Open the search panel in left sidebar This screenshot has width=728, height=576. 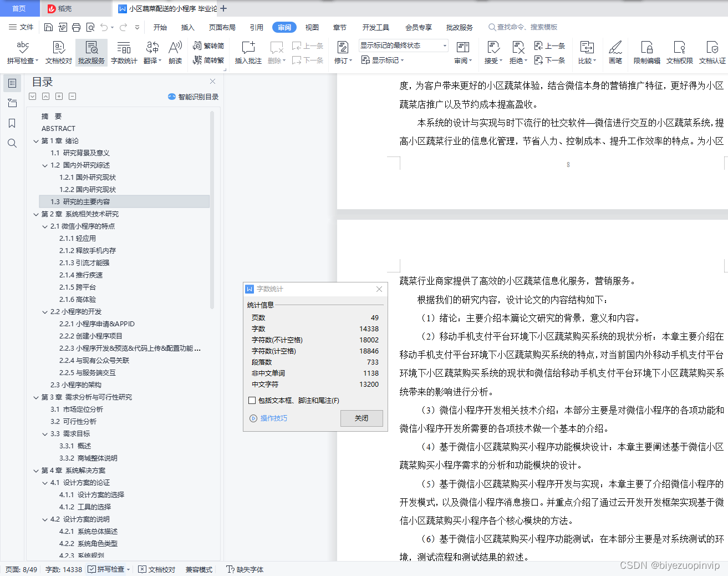(12, 143)
